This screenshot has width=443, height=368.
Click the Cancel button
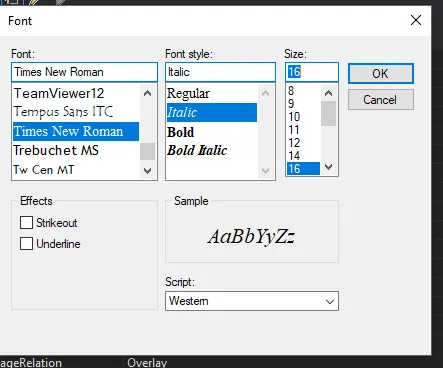pyautogui.click(x=381, y=100)
